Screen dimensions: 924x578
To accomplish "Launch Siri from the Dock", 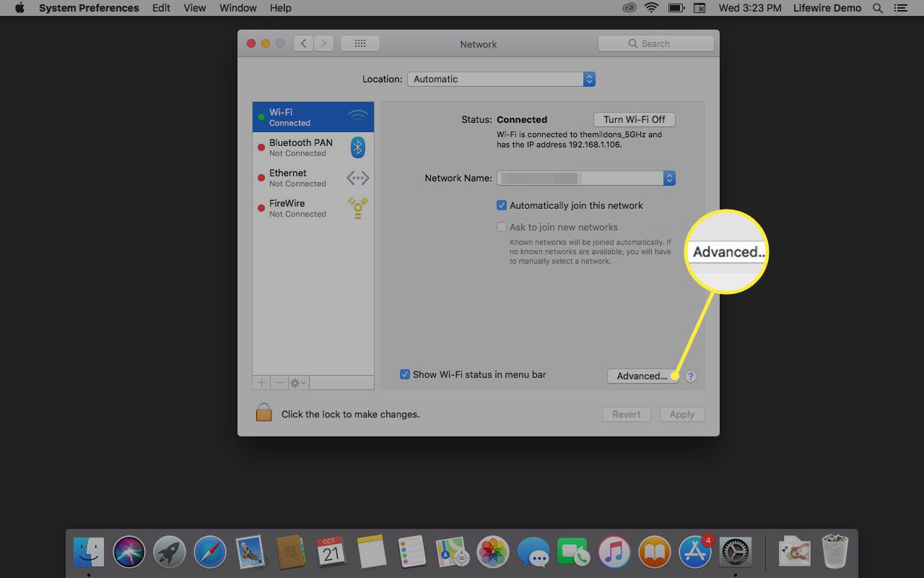I will coord(129,553).
